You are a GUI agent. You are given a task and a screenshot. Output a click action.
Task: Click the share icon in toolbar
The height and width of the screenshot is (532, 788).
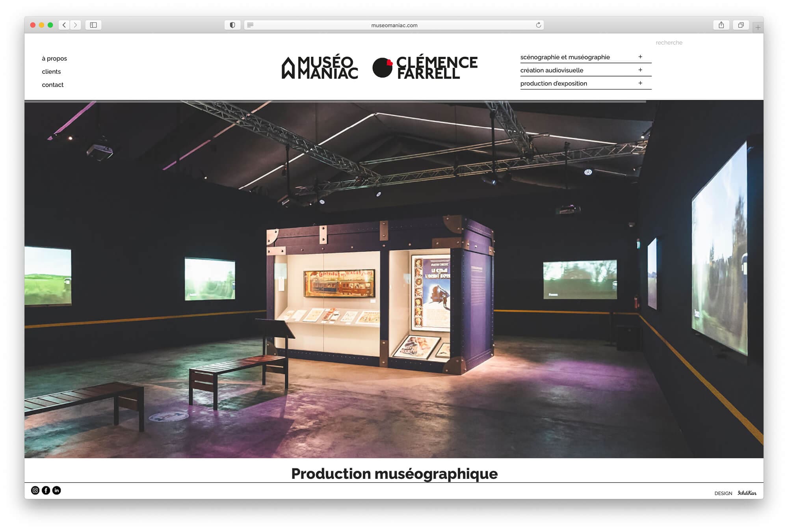pos(721,25)
